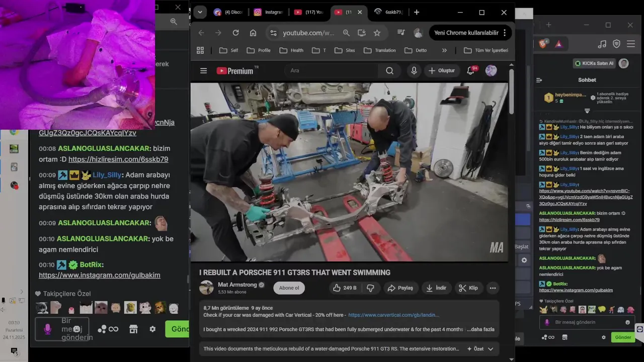Go to Chrome home page icon
The image size is (644, 362).
[253, 33]
